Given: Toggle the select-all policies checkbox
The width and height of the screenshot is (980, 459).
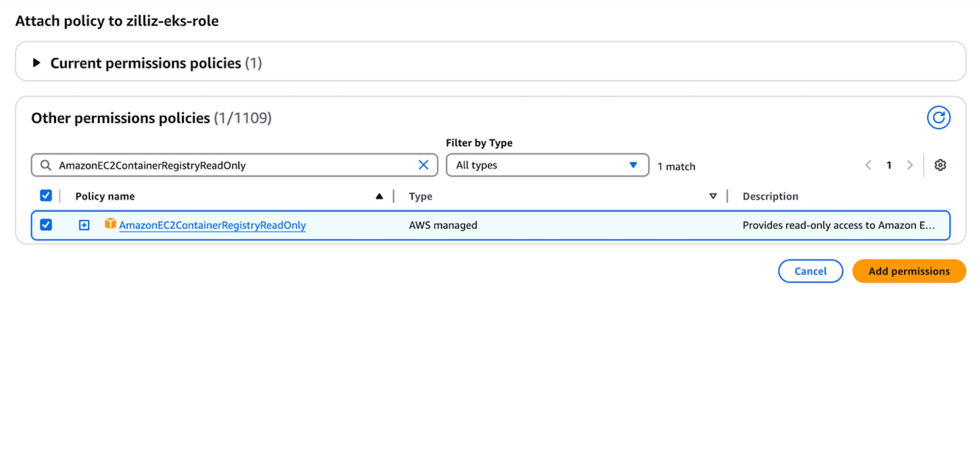Looking at the screenshot, I should (46, 195).
